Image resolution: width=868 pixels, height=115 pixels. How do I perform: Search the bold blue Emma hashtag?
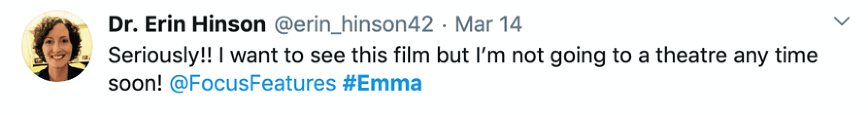(382, 83)
